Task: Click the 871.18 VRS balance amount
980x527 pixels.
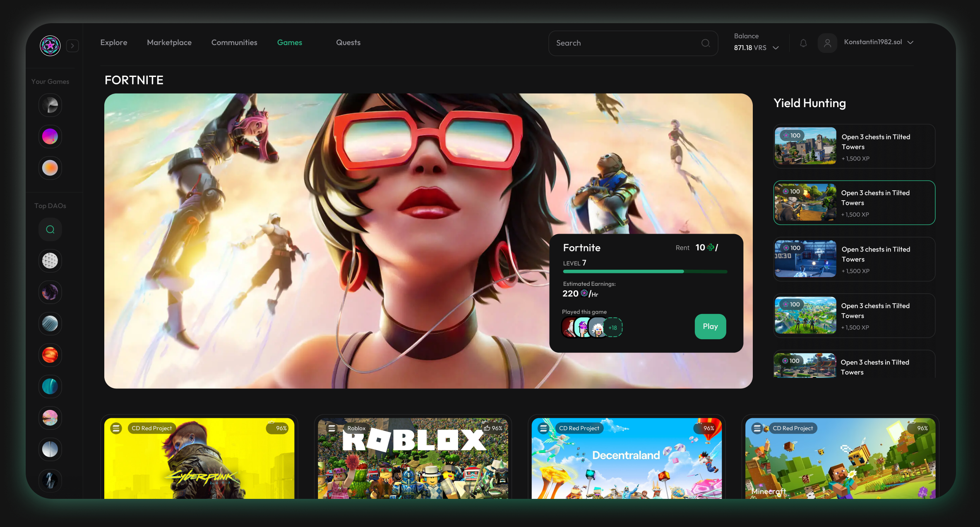Action: tap(750, 48)
